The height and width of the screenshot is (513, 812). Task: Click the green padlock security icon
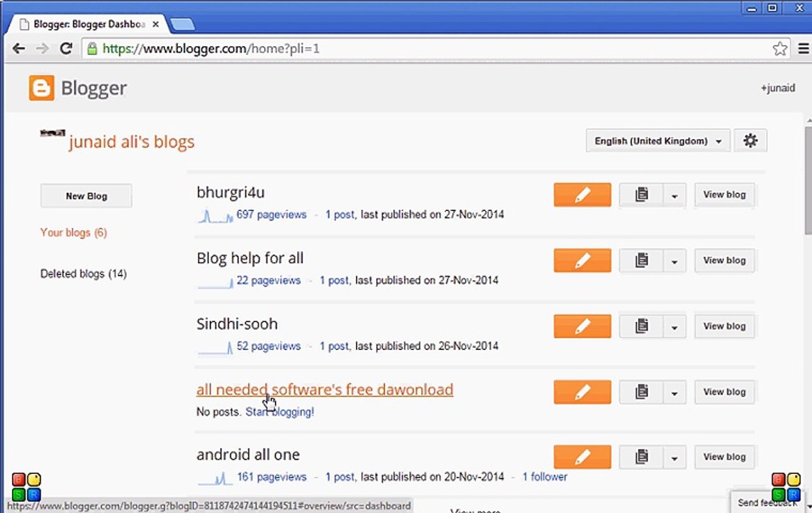click(92, 48)
